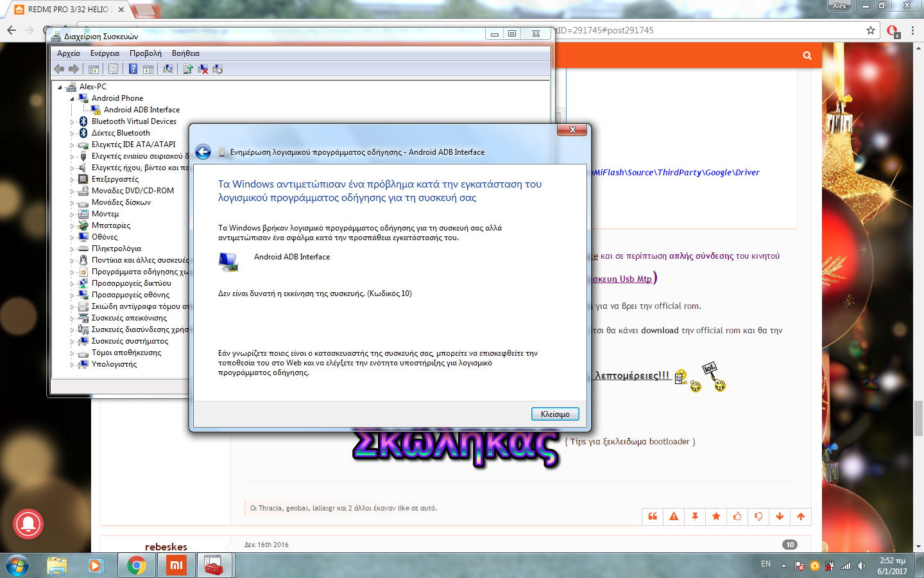Screen dimensions: 924x578
Task: Click the EN language indicator in taskbar
Action: tap(766, 564)
